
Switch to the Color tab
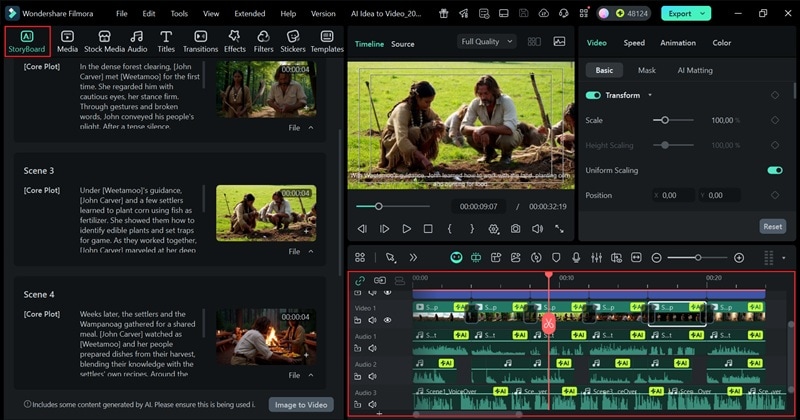click(x=722, y=43)
